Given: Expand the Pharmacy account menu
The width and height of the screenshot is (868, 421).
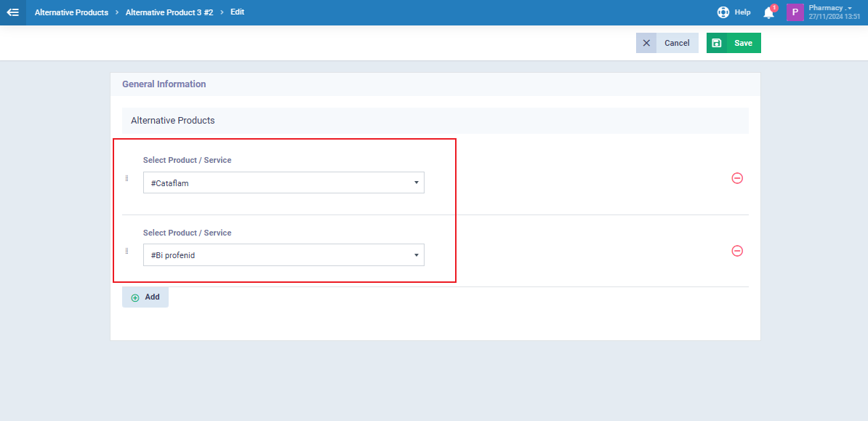Looking at the screenshot, I should click(x=830, y=8).
